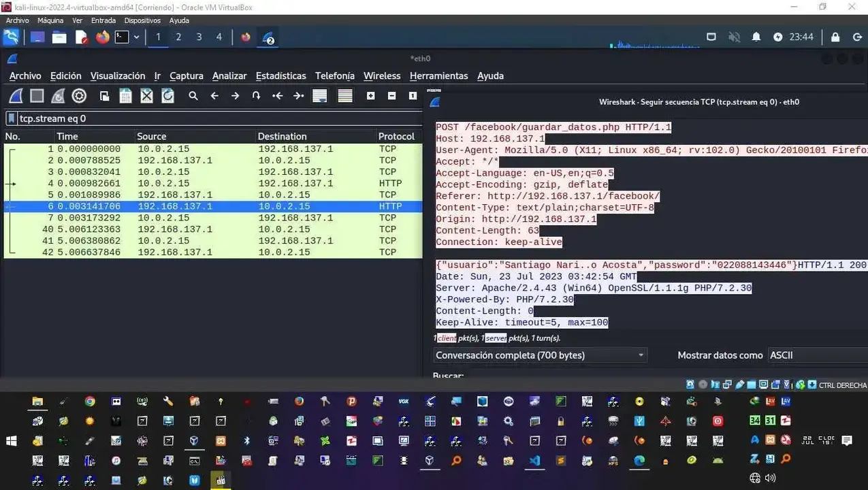Open the Edición menu
868x490 pixels.
66,76
